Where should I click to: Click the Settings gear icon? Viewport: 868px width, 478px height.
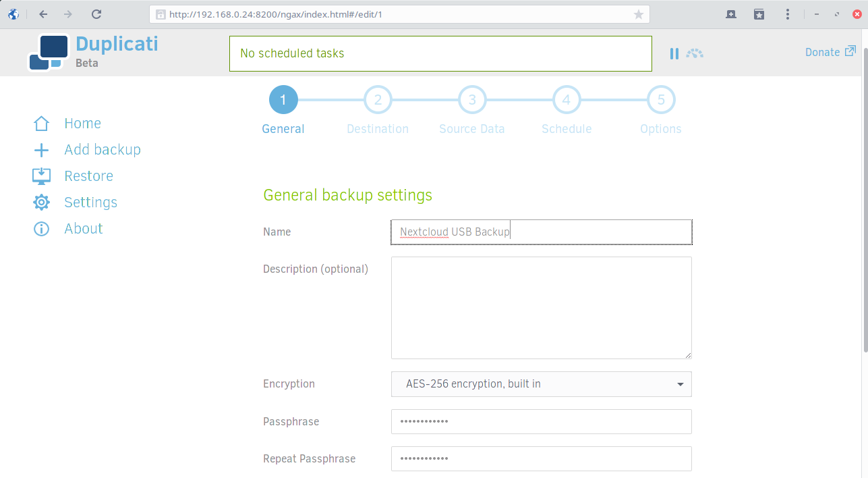[x=41, y=203]
